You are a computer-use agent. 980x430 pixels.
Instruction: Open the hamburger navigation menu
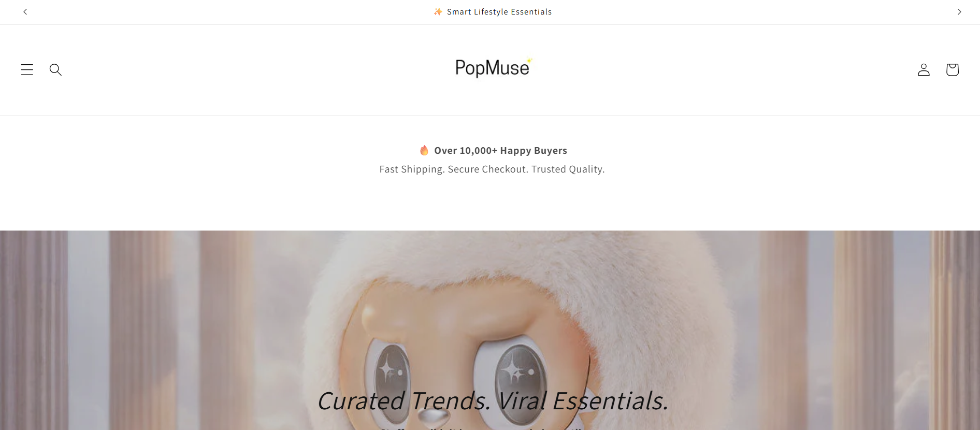tap(27, 69)
